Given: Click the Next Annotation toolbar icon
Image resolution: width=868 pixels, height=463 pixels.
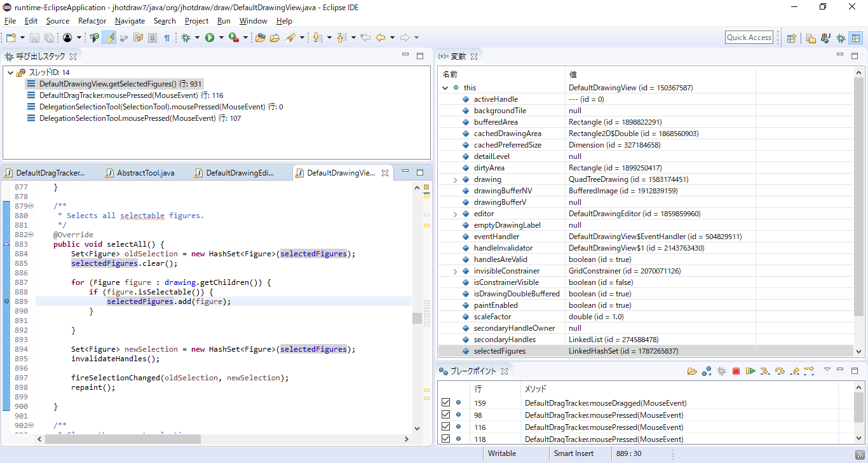Looking at the screenshot, I should click(316, 38).
